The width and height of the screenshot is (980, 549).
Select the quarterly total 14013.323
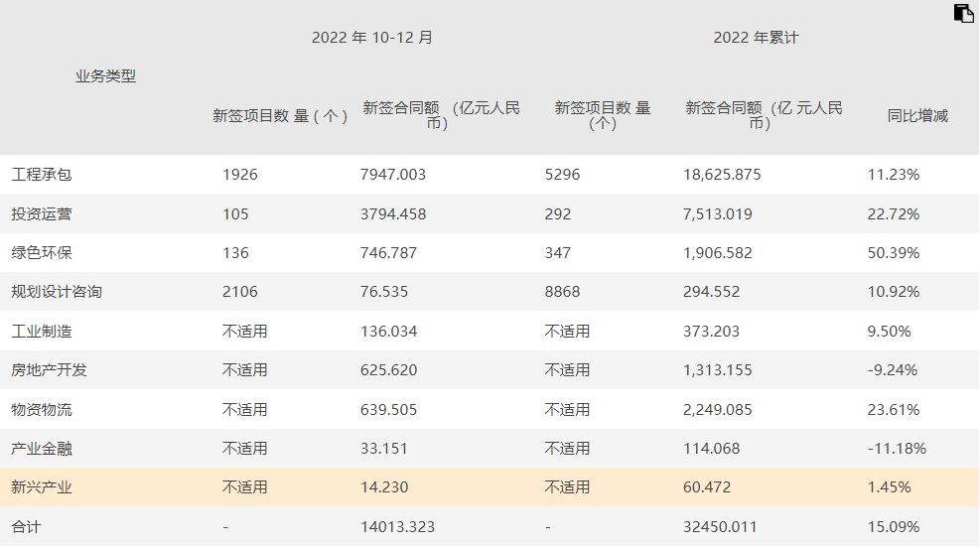pos(397,527)
